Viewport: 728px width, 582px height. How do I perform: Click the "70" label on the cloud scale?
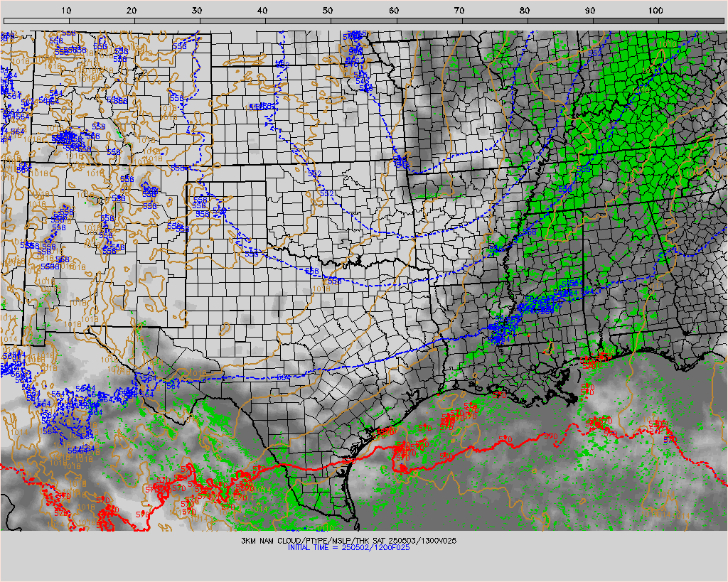tap(459, 11)
